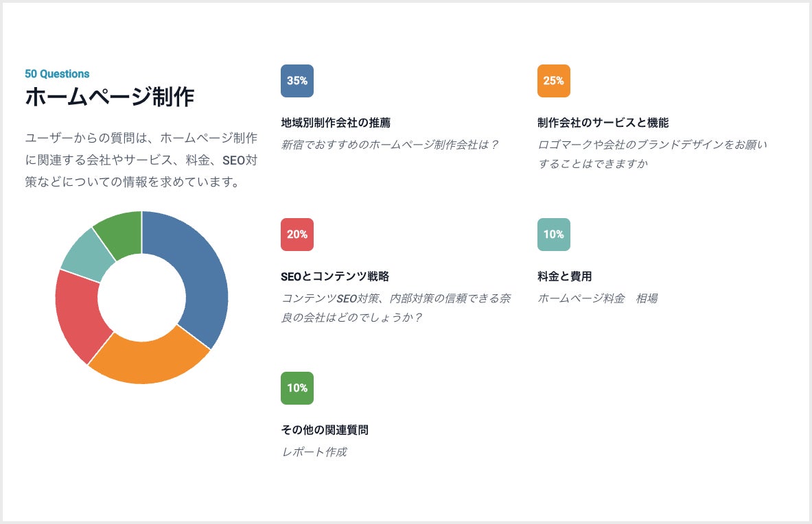Image resolution: width=812 pixels, height=524 pixels.
Task: Click the 制作会社のサービスと機能 category title
Action: (603, 123)
